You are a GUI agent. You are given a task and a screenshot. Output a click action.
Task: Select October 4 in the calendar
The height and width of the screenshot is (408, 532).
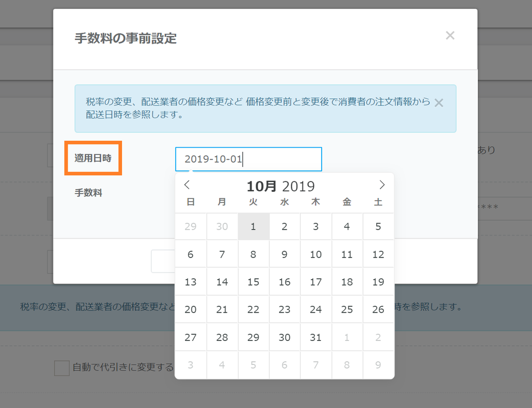click(x=347, y=227)
